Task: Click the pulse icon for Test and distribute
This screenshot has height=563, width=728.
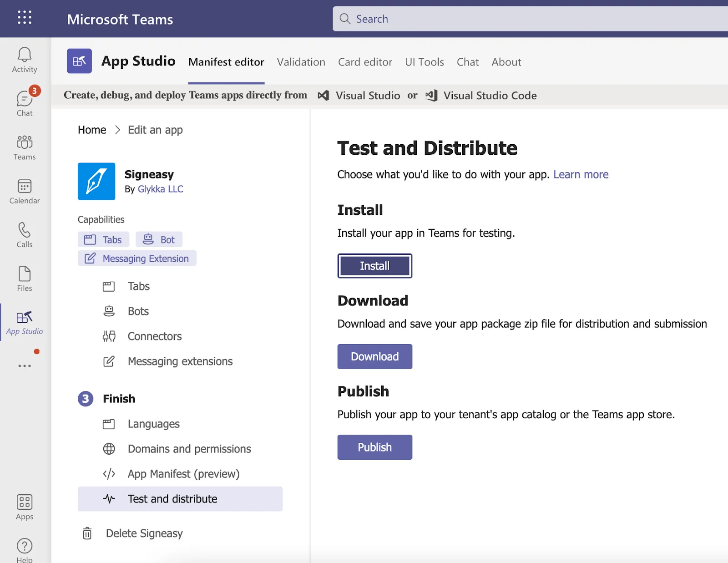Action: [x=109, y=499]
